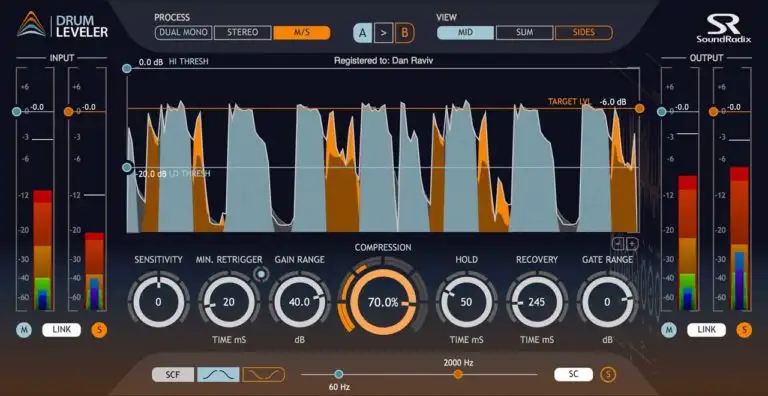Click the "0.0 dB" HI THRESH value

[x=151, y=62]
